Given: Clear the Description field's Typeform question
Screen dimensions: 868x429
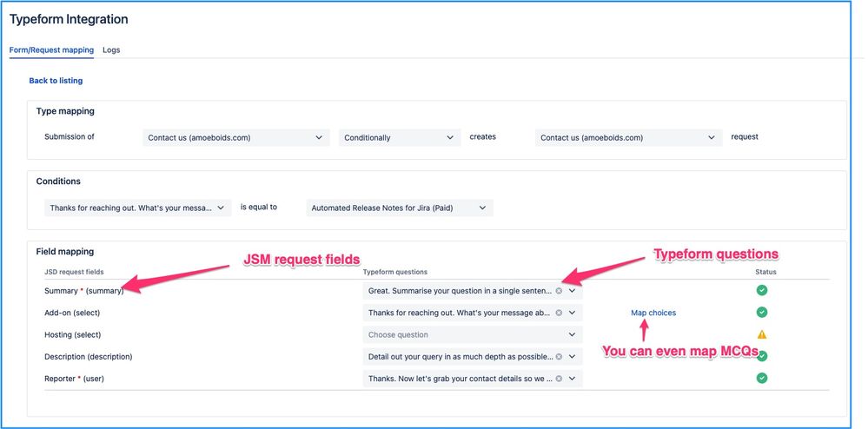Looking at the screenshot, I should click(x=559, y=357).
